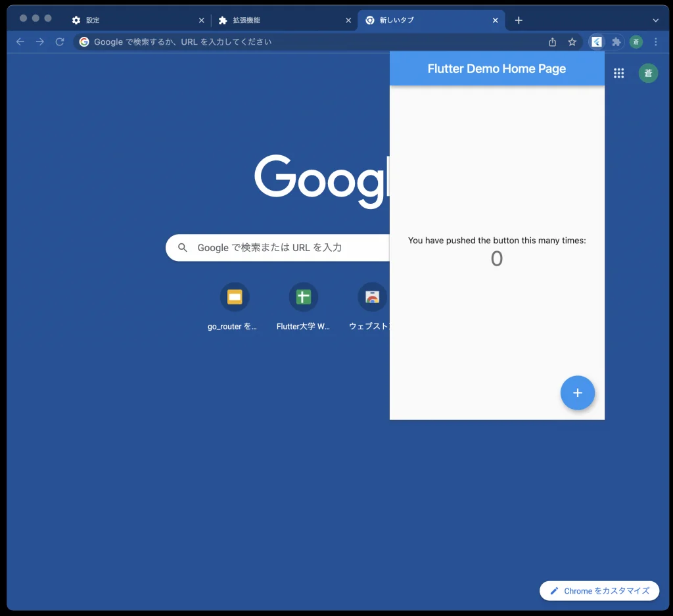Reload the current page

pos(60,42)
